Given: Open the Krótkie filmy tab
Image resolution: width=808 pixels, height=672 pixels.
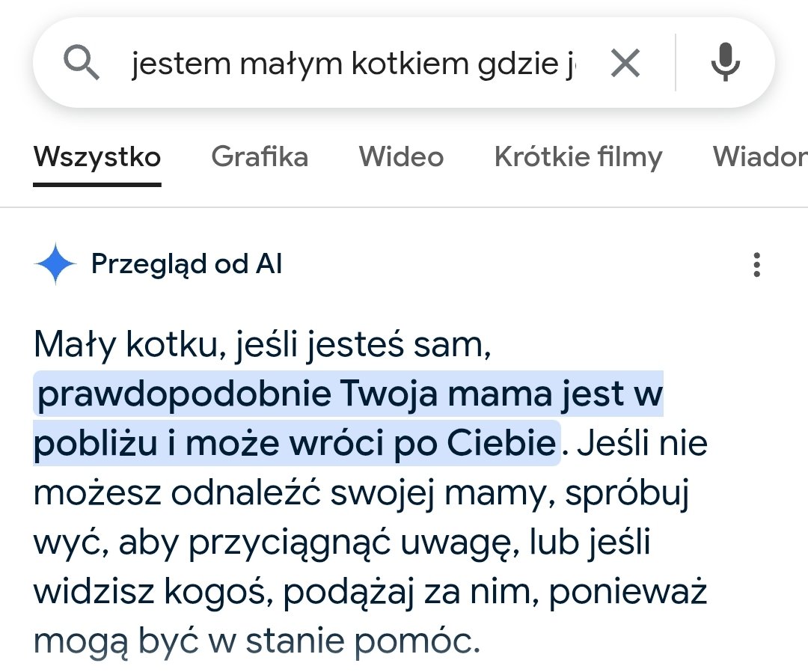Looking at the screenshot, I should pyautogui.click(x=578, y=158).
